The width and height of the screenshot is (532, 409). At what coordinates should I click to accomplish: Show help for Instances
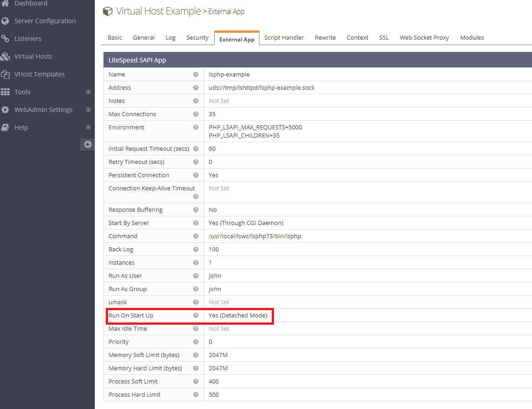[196, 263]
